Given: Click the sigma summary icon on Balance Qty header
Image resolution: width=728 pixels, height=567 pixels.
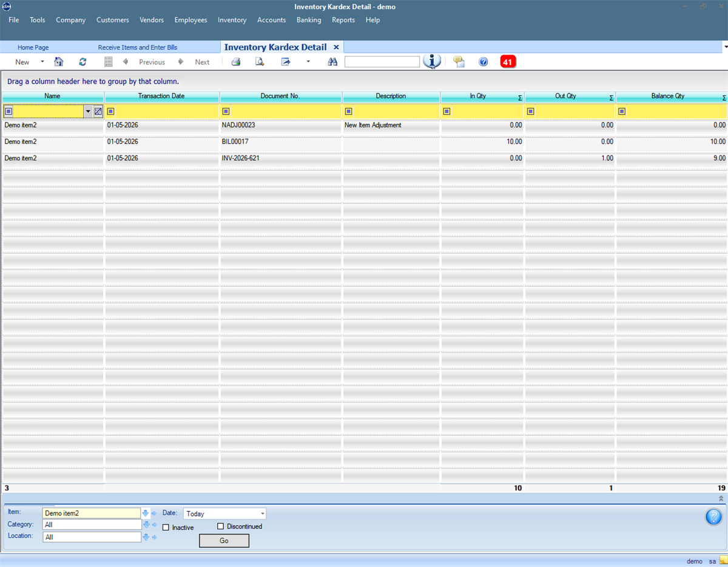Looking at the screenshot, I should (x=724, y=98).
